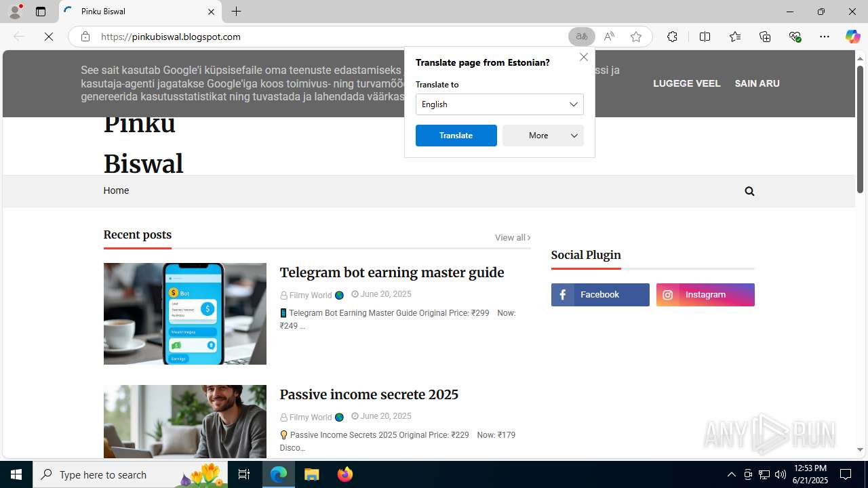Toggle the translate icon in address bar
Viewport: 868px width, 488px height.
582,37
